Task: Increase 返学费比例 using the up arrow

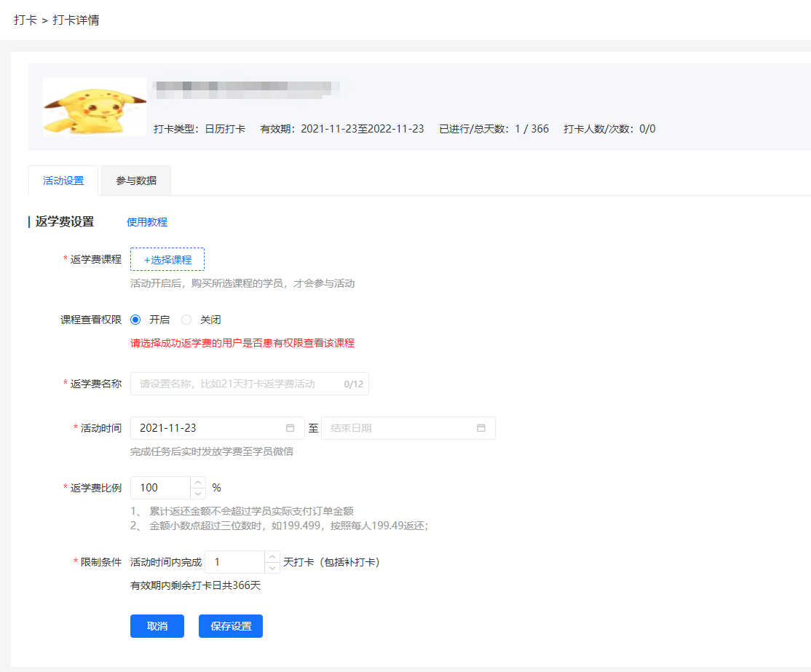Action: tap(197, 483)
